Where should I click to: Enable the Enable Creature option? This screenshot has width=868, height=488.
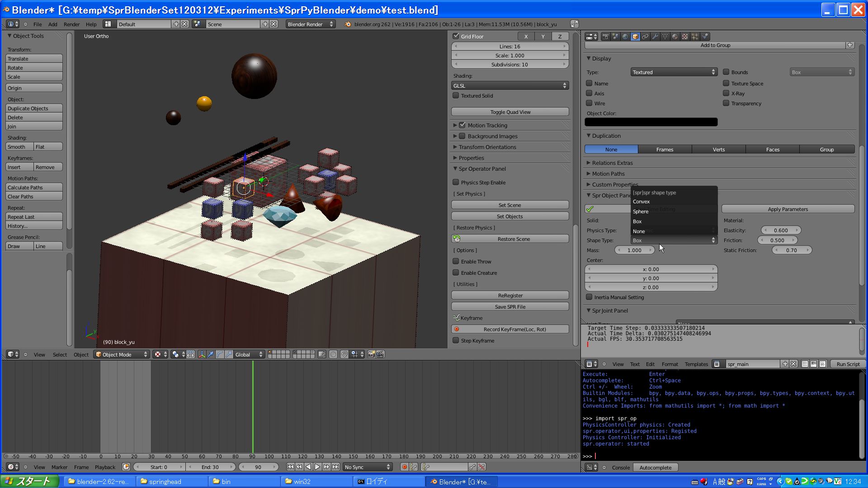456,272
